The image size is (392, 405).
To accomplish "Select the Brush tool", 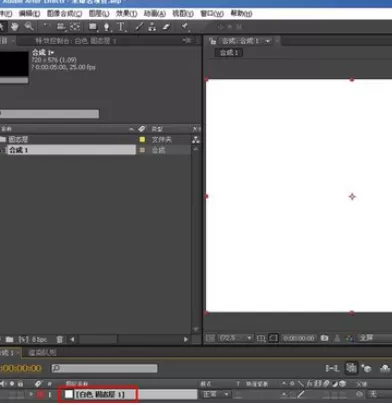I will pyautogui.click(x=139, y=27).
